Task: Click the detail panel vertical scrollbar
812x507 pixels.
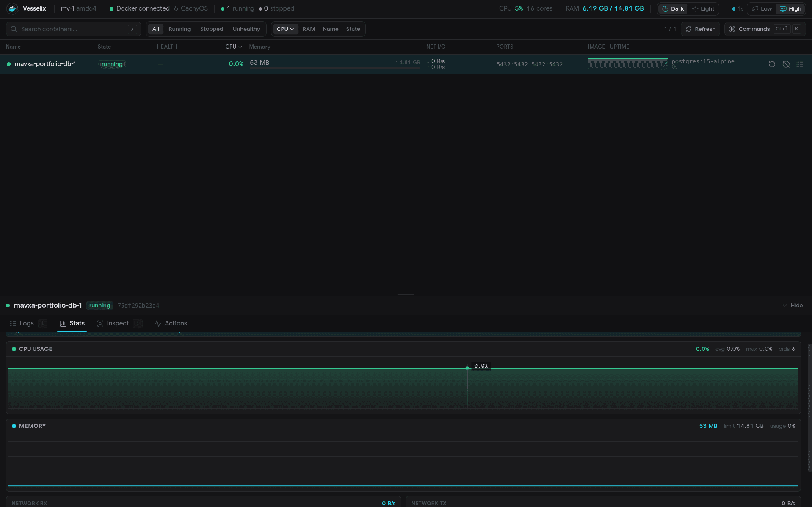Action: click(x=809, y=408)
